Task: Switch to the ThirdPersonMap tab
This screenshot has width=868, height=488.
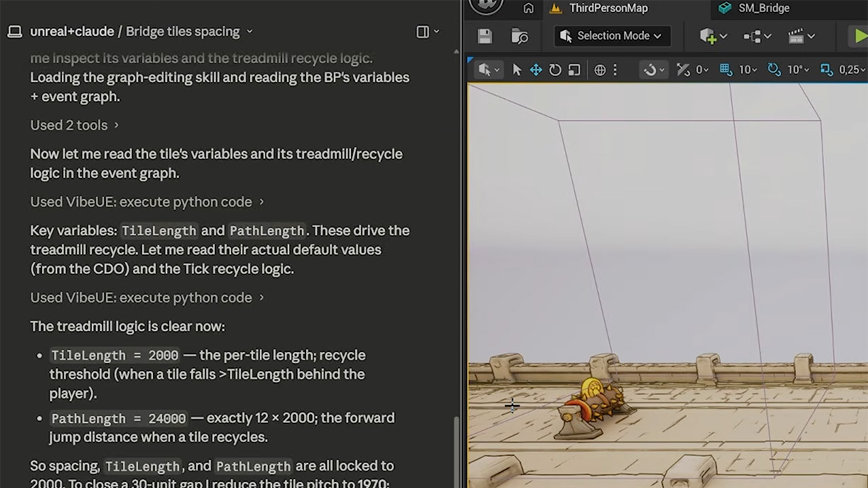Action: tap(600, 8)
